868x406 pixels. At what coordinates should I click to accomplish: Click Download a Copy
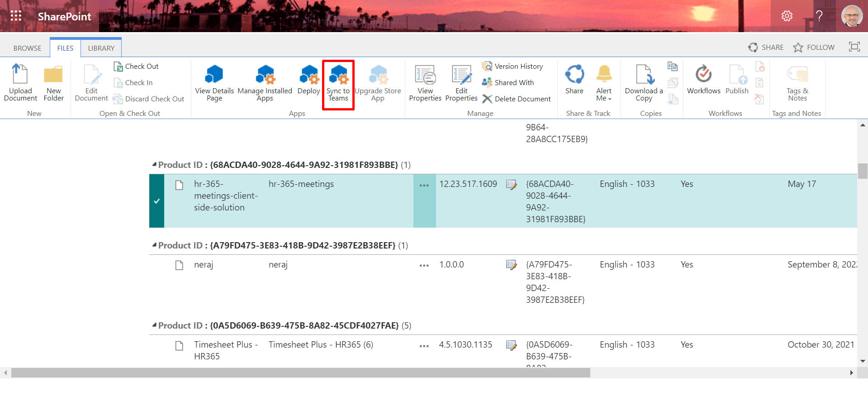click(x=644, y=82)
